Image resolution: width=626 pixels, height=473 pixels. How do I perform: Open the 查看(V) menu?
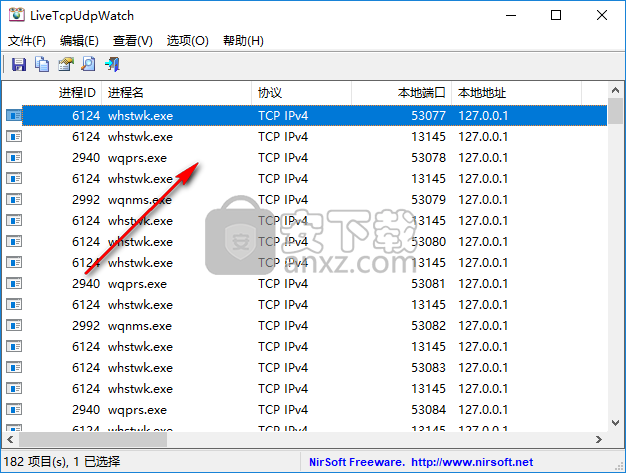(133, 41)
